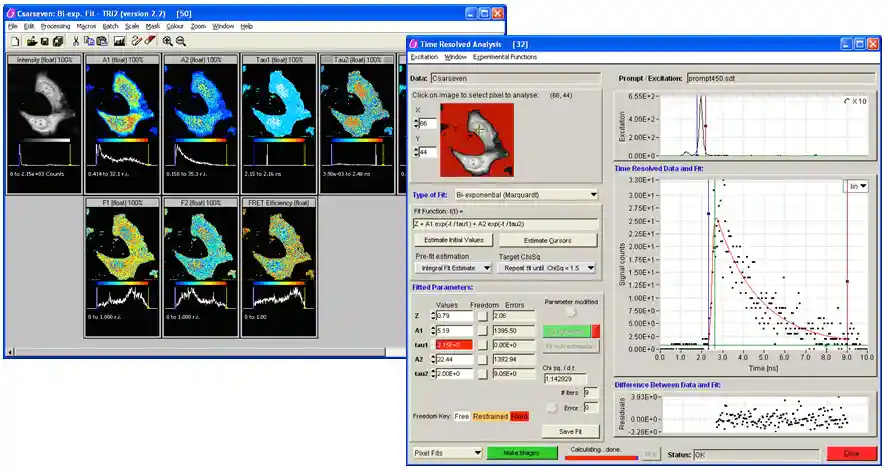Click the FRET Efficiency colour scale bar
887x470 pixels.
click(x=279, y=281)
